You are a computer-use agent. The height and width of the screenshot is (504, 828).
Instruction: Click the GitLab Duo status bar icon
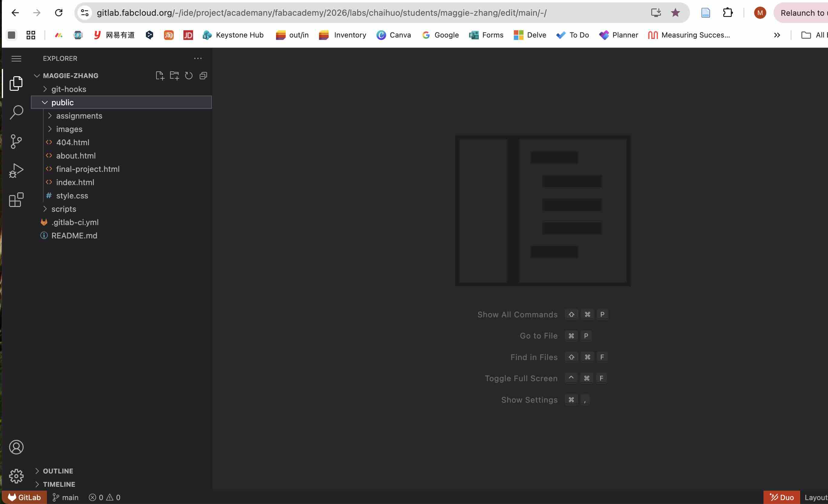781,497
